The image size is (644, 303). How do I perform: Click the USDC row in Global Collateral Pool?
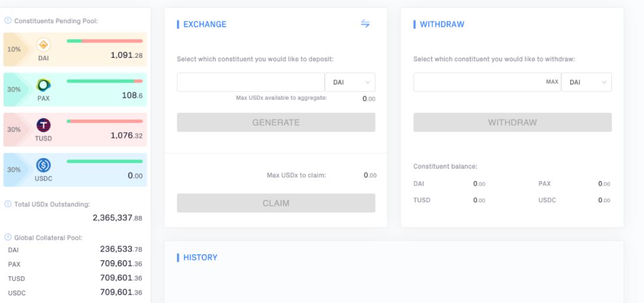(x=75, y=293)
